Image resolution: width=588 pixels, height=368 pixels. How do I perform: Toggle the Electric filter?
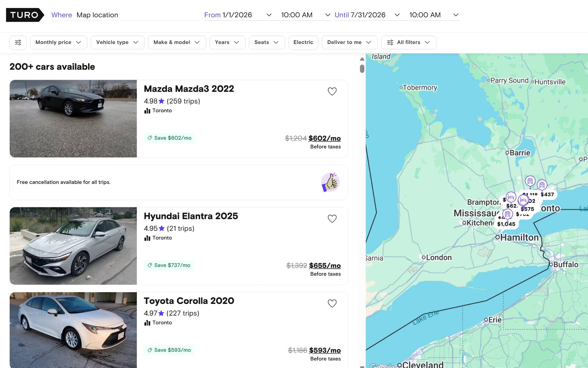pos(303,42)
